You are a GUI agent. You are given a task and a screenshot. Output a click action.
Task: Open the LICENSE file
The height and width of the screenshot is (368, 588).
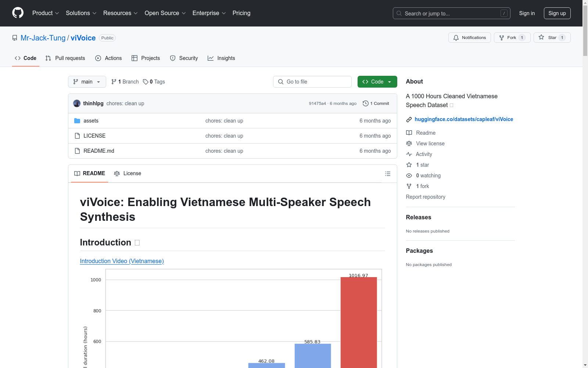coord(94,136)
